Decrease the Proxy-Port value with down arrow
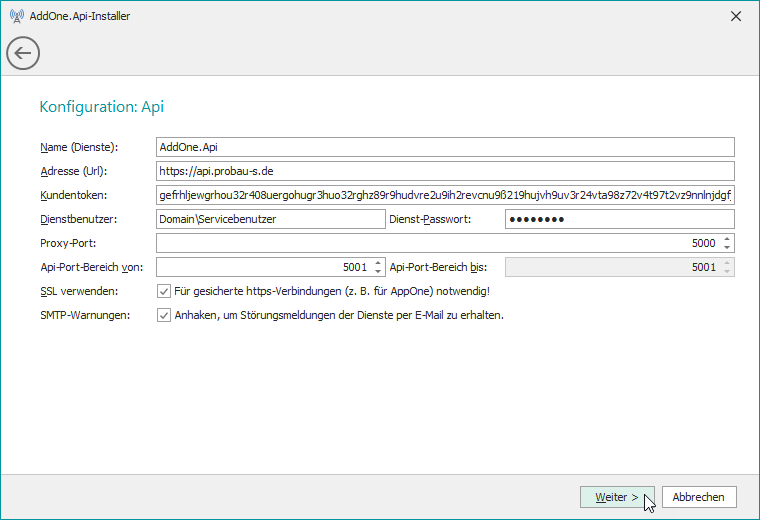This screenshot has width=760, height=520. point(727,247)
